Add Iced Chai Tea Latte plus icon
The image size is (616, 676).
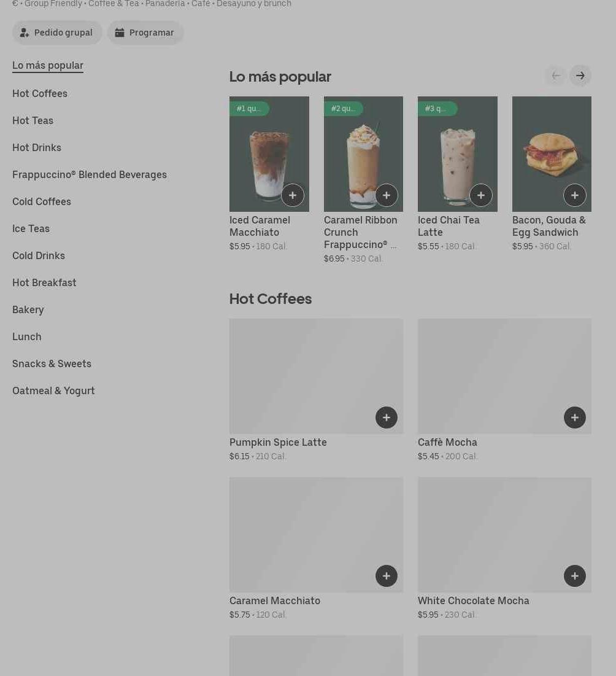click(x=481, y=195)
